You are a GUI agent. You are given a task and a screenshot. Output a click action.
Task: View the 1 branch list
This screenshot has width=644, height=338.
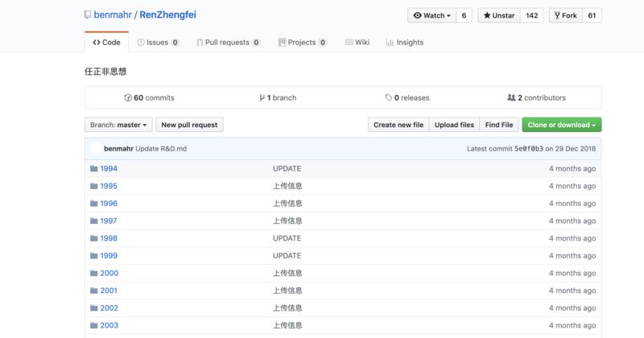coord(278,97)
